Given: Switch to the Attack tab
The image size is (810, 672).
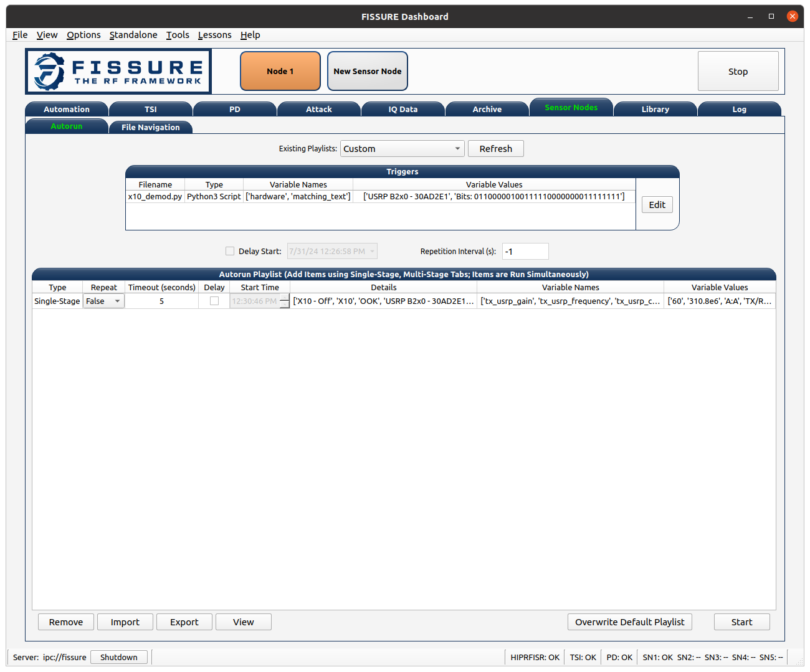Looking at the screenshot, I should 319,109.
